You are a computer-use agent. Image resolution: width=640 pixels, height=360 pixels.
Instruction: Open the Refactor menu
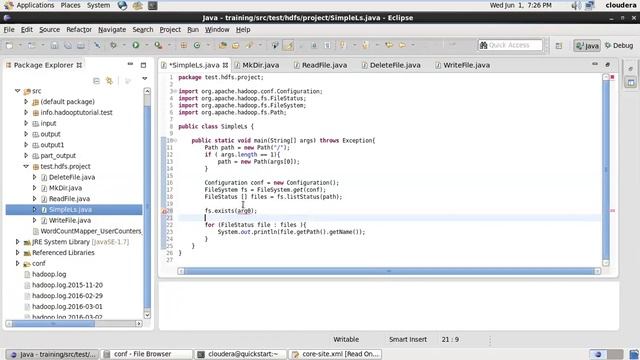coord(79,30)
